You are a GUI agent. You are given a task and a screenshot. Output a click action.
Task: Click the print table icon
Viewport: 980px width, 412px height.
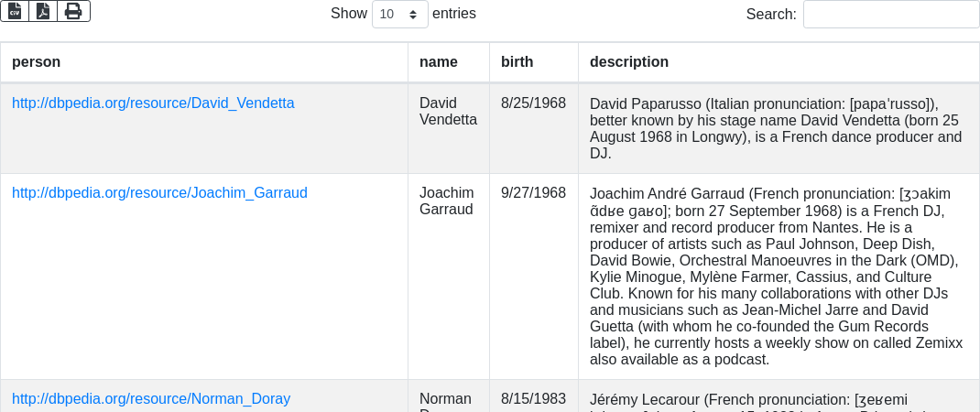73,11
